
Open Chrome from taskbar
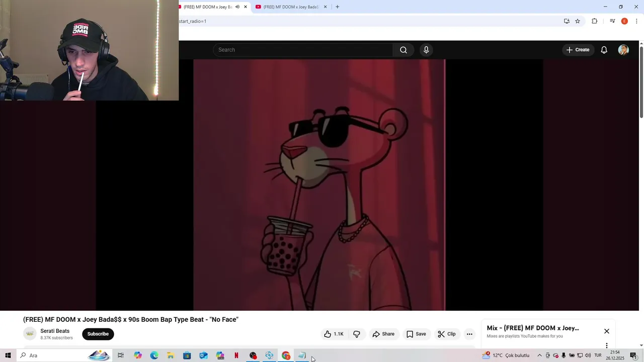pyautogui.click(x=286, y=355)
